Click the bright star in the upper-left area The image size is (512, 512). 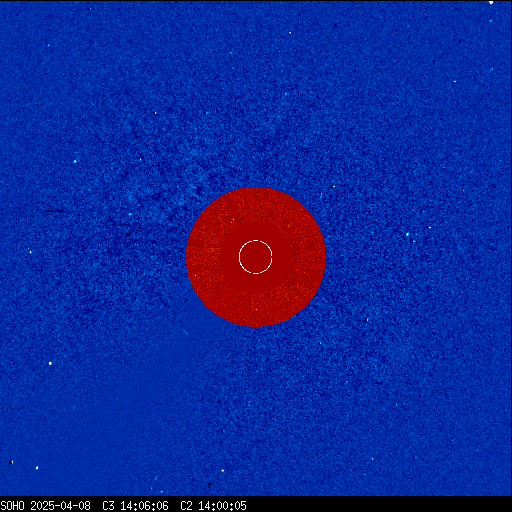(x=75, y=161)
